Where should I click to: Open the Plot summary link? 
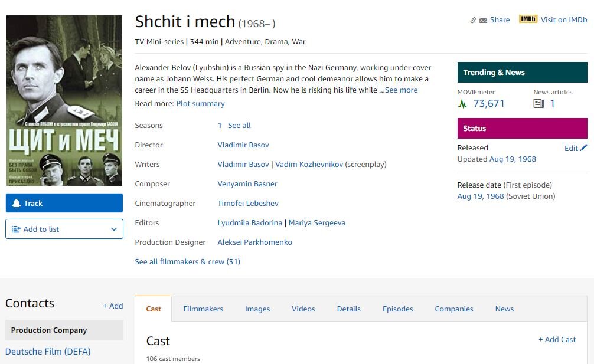coord(200,103)
